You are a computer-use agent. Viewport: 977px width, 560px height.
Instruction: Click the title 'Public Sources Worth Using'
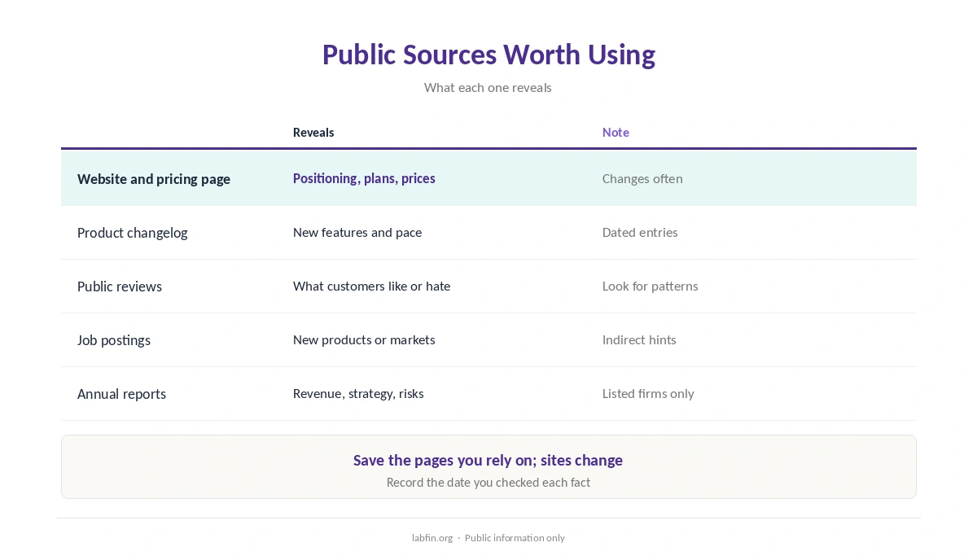tap(488, 55)
